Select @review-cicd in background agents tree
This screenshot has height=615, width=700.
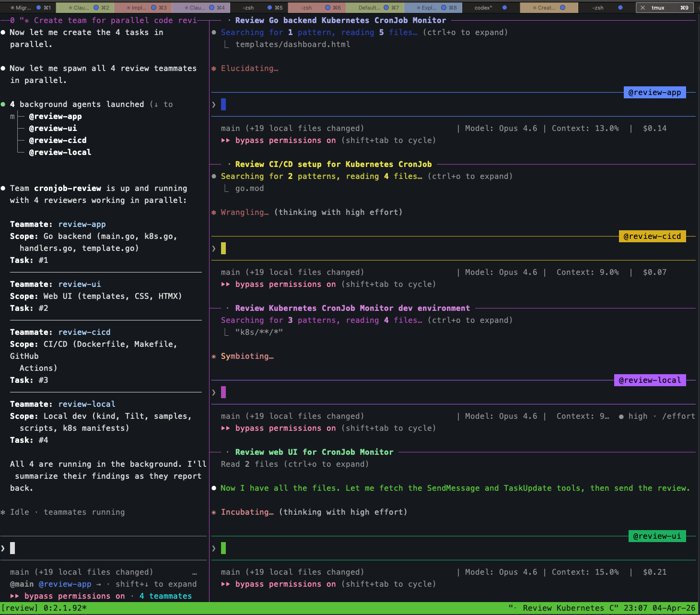[x=58, y=141]
